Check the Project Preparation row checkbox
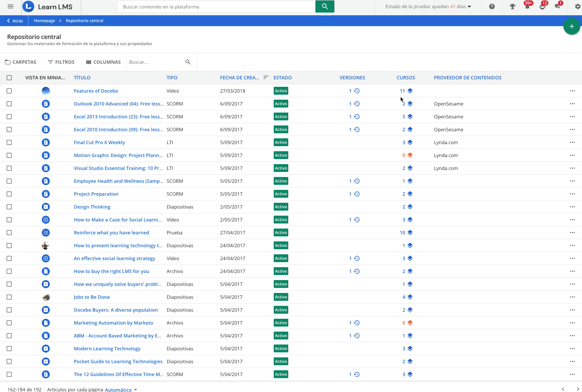Image resolution: width=582 pixels, height=392 pixels. [x=9, y=194]
